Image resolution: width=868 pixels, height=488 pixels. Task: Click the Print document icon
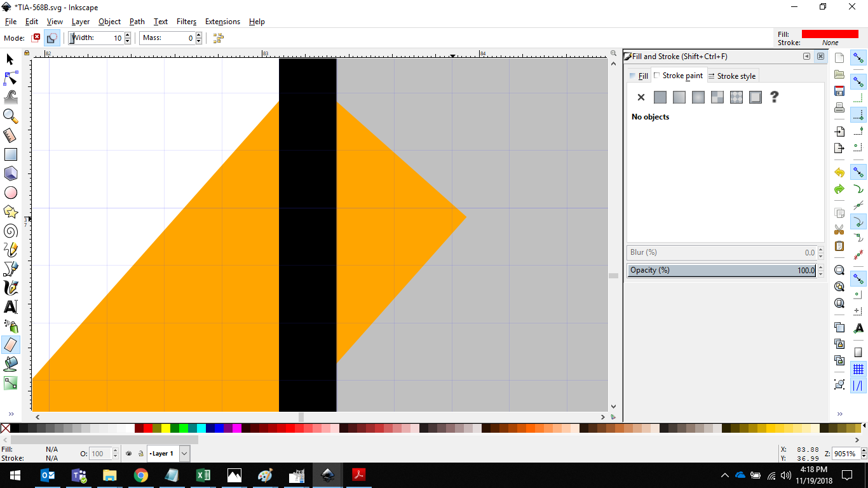(x=839, y=107)
